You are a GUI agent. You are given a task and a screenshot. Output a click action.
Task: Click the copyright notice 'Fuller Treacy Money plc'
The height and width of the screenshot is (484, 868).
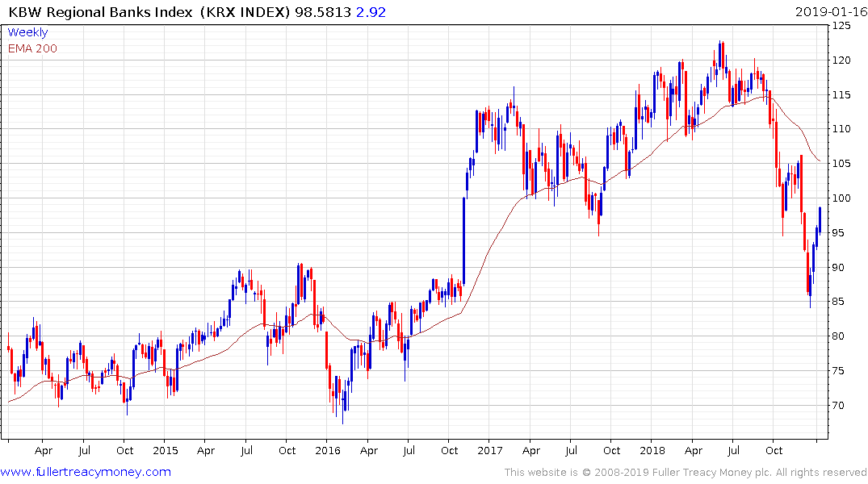tap(711, 473)
